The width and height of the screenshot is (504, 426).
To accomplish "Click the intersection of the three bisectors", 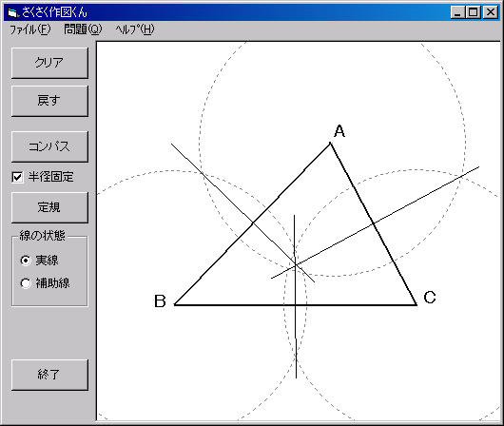I will 296,265.
